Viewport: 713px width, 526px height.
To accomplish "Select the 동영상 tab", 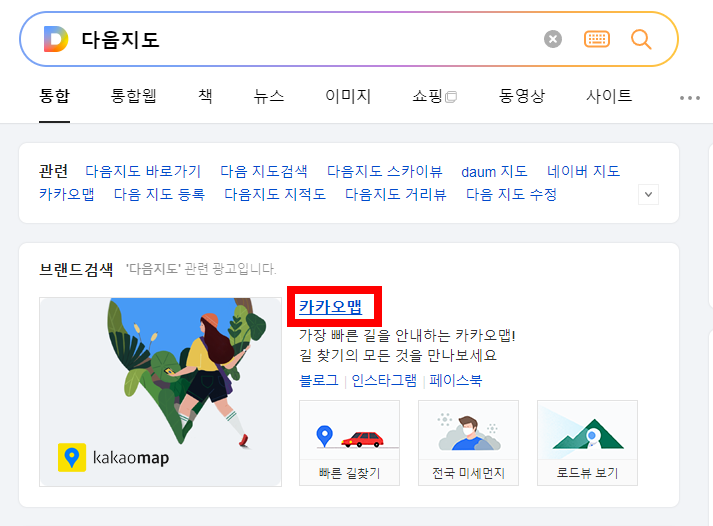I will 522,96.
